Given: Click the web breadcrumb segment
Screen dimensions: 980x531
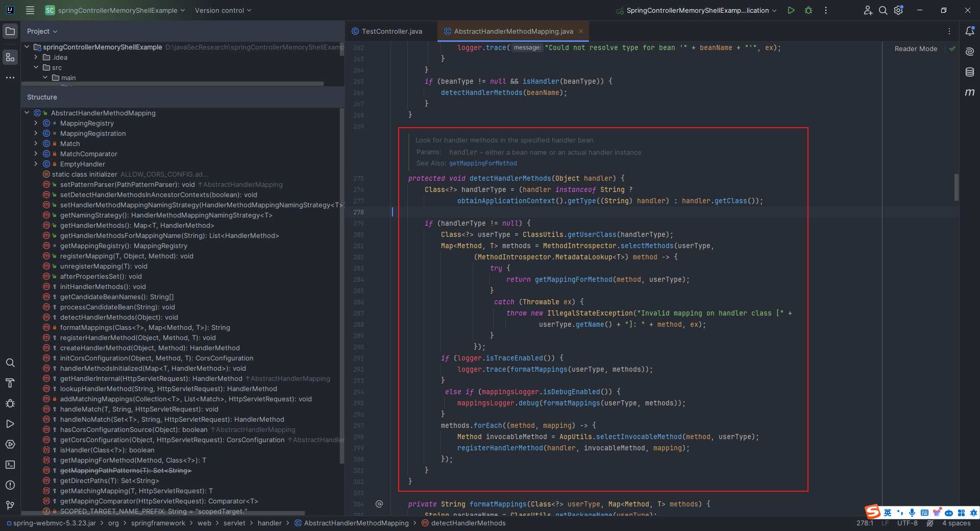Looking at the screenshot, I should pos(204,523).
